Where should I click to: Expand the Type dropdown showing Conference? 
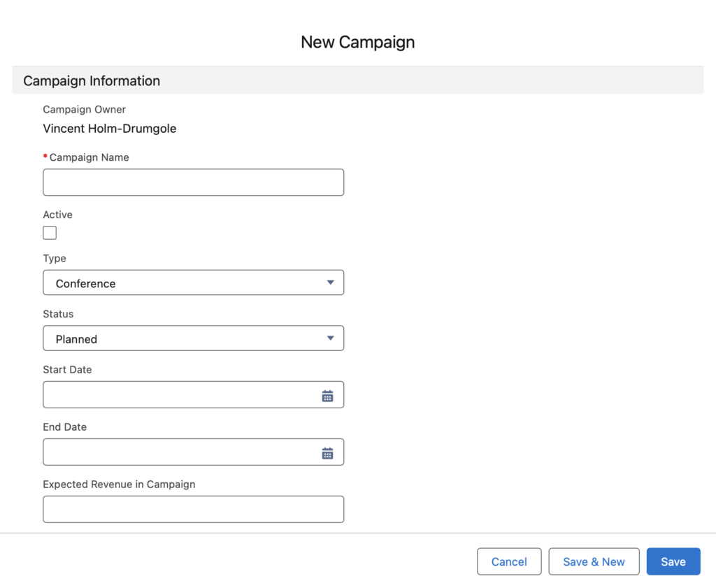[193, 283]
